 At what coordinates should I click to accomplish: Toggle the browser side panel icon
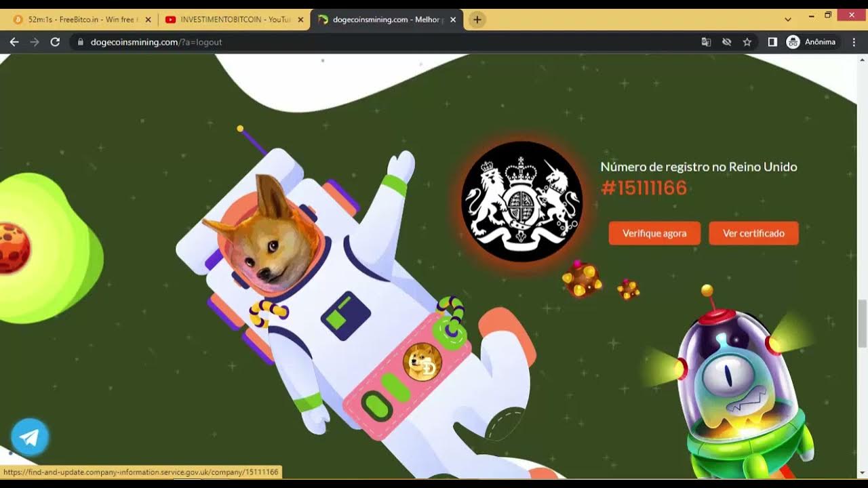[x=772, y=42]
